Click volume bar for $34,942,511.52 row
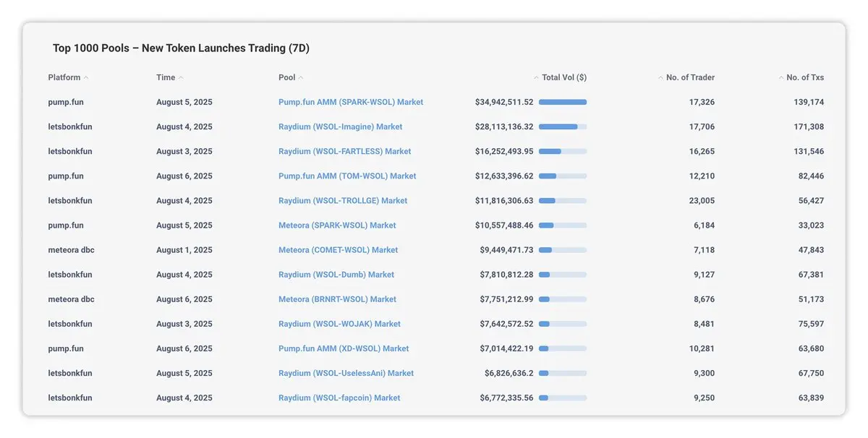868x438 pixels. click(x=563, y=103)
